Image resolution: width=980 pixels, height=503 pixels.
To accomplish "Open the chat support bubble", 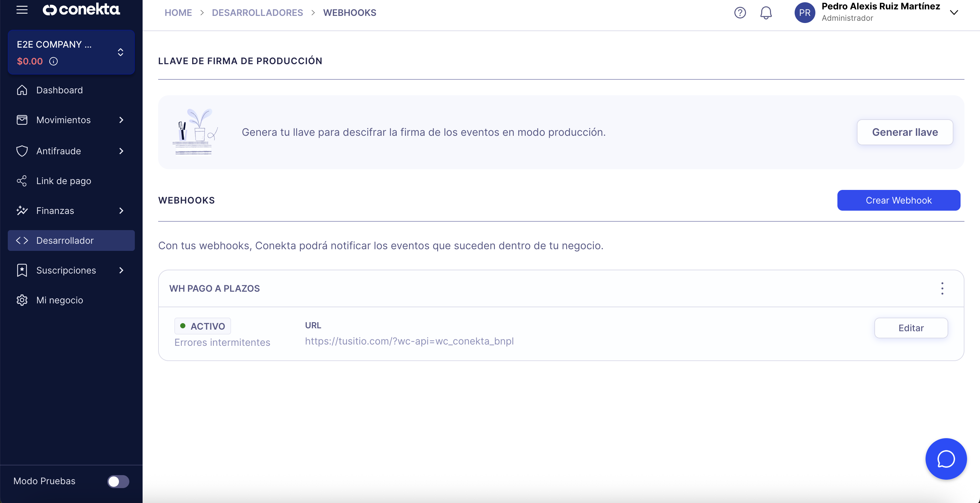I will [x=946, y=459].
